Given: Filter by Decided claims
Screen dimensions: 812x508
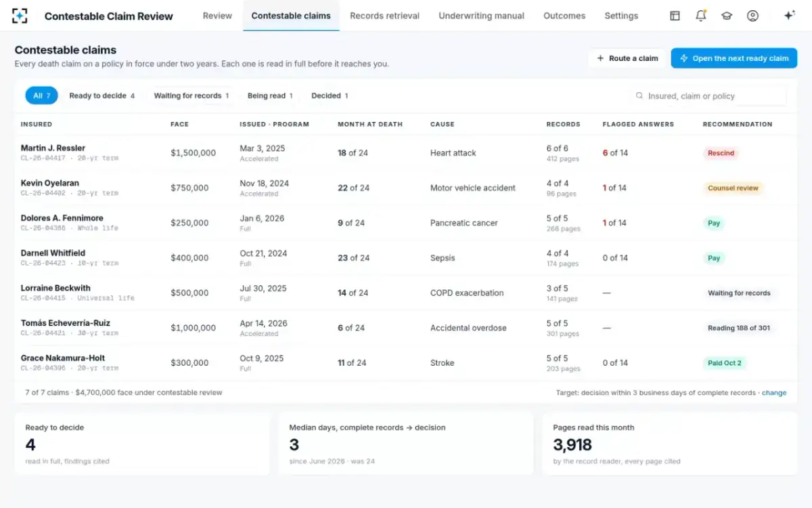Looking at the screenshot, I should click(330, 96).
